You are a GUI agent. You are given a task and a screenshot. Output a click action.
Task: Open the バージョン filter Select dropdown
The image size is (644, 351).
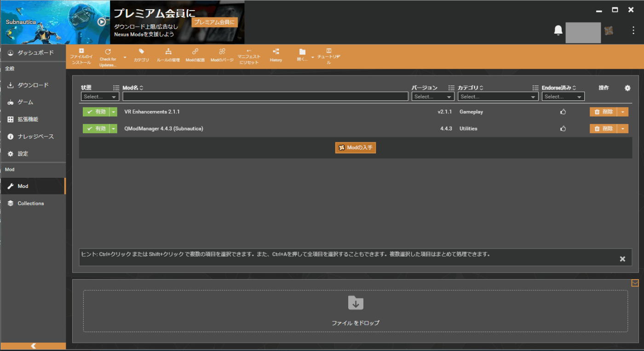pyautogui.click(x=433, y=97)
